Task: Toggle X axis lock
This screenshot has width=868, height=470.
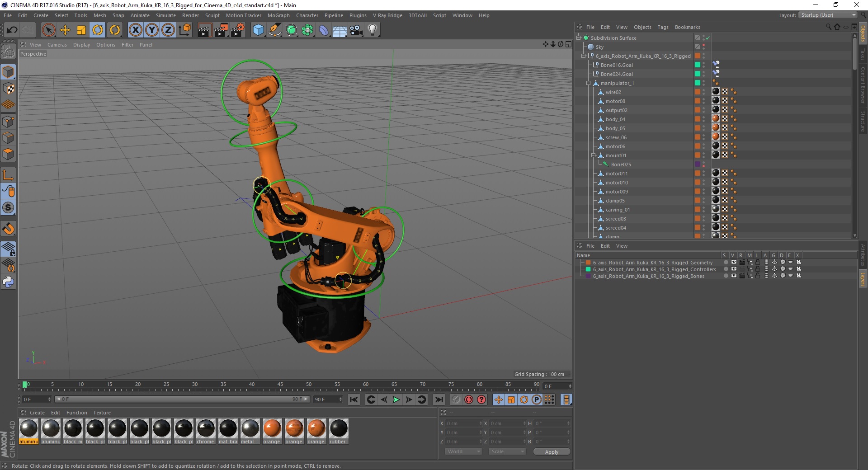Action: coord(135,30)
